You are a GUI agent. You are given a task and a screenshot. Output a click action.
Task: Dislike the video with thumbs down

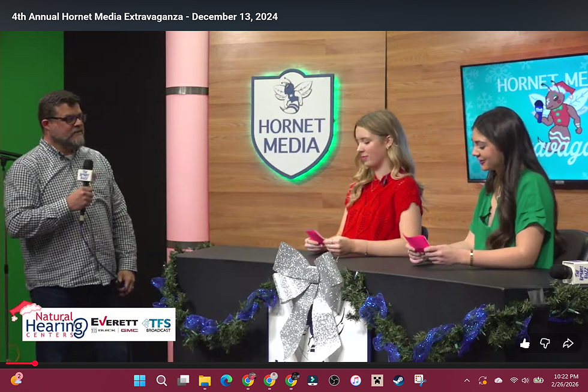(x=545, y=343)
